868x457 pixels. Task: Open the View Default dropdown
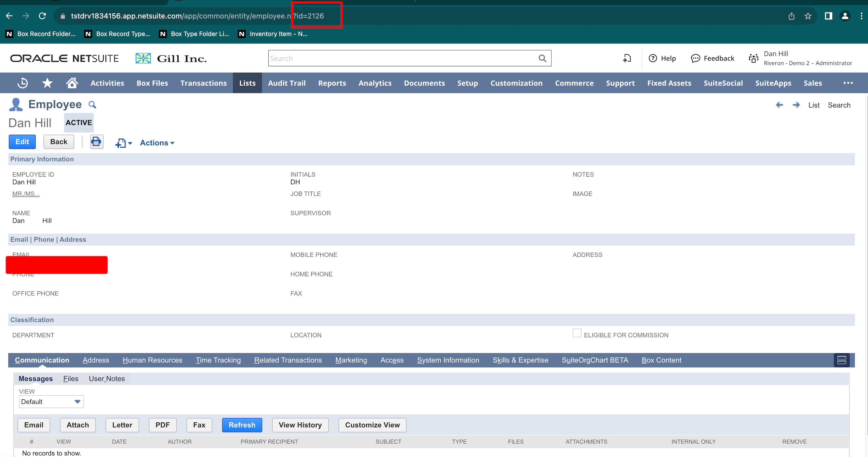pyautogui.click(x=51, y=402)
